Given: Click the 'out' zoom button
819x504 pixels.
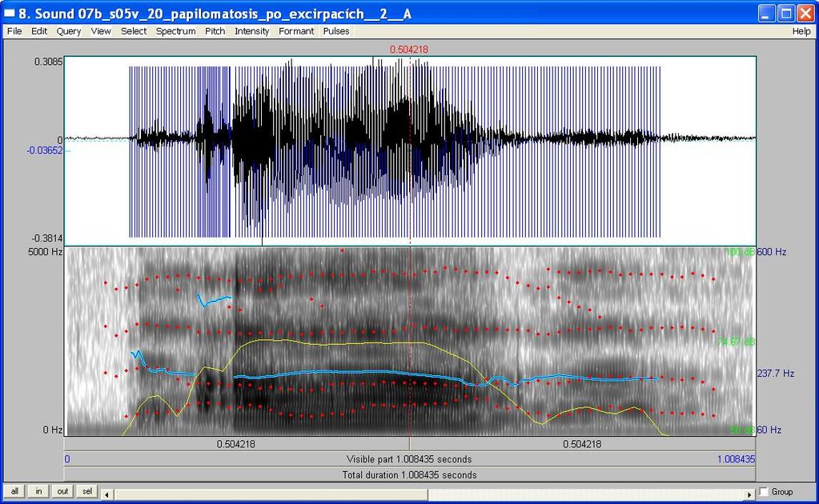Looking at the screenshot, I should (62, 491).
